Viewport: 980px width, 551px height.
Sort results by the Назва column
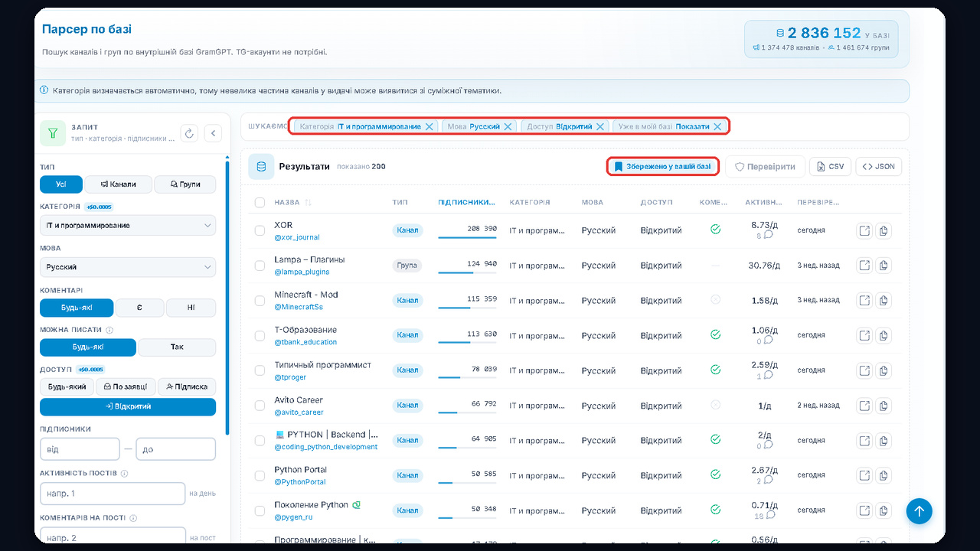[292, 203]
